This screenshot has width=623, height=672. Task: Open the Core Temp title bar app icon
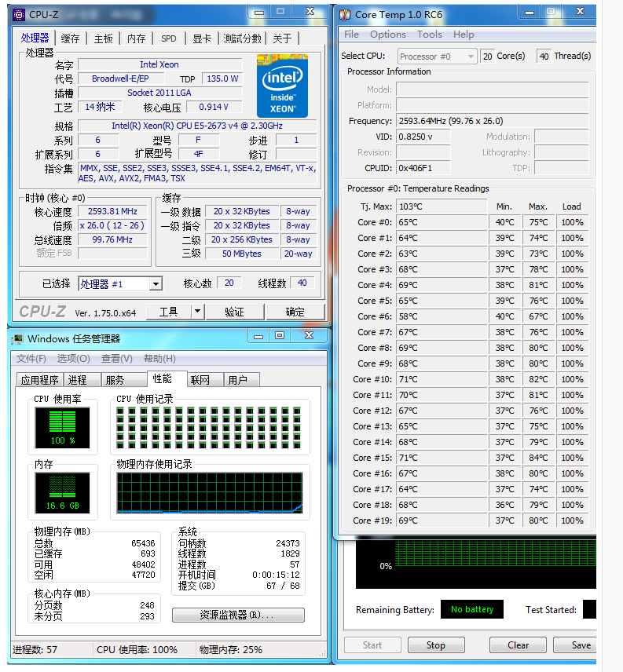pos(345,15)
